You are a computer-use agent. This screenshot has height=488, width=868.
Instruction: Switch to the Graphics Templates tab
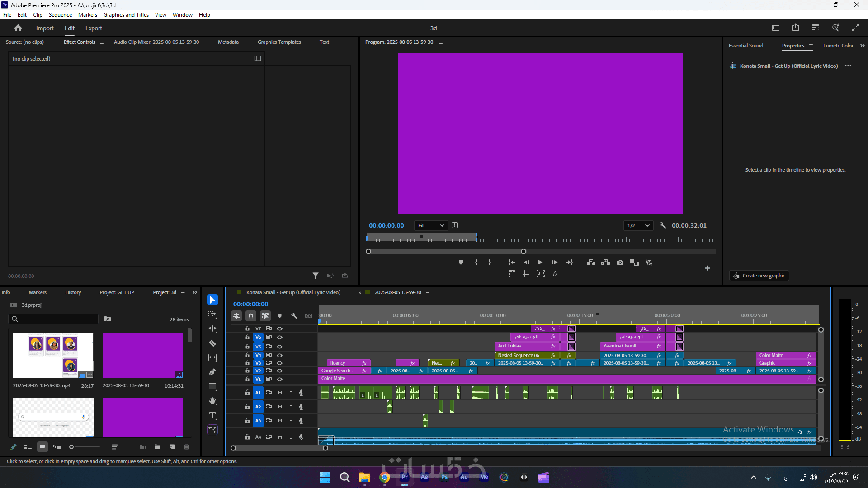click(x=279, y=42)
